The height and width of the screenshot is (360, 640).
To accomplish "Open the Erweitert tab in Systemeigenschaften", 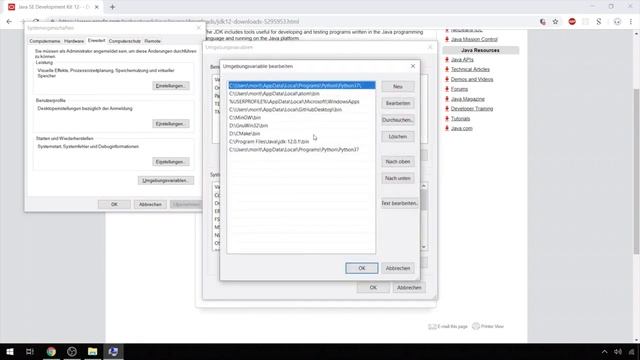I will (96, 40).
